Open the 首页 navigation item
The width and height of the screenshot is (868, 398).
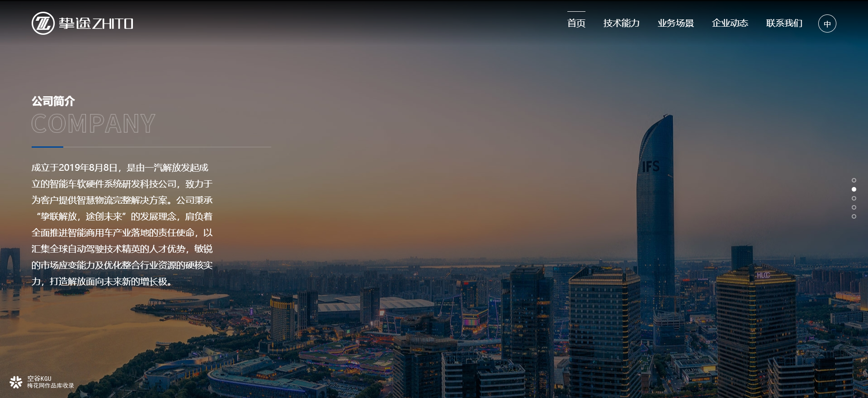(576, 23)
